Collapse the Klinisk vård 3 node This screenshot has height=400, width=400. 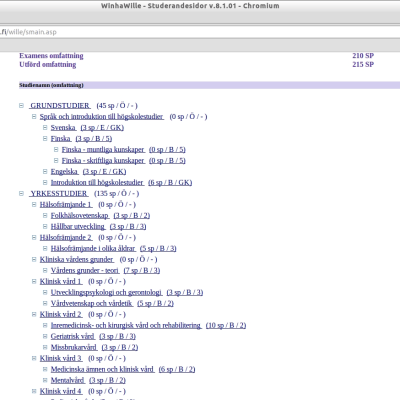34,358
